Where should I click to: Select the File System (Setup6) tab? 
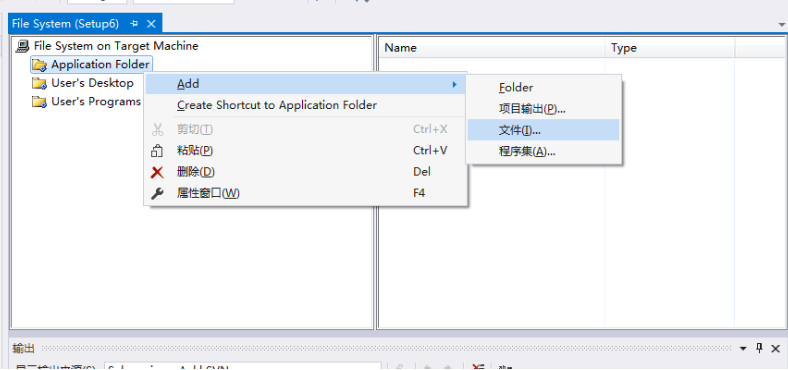point(65,24)
